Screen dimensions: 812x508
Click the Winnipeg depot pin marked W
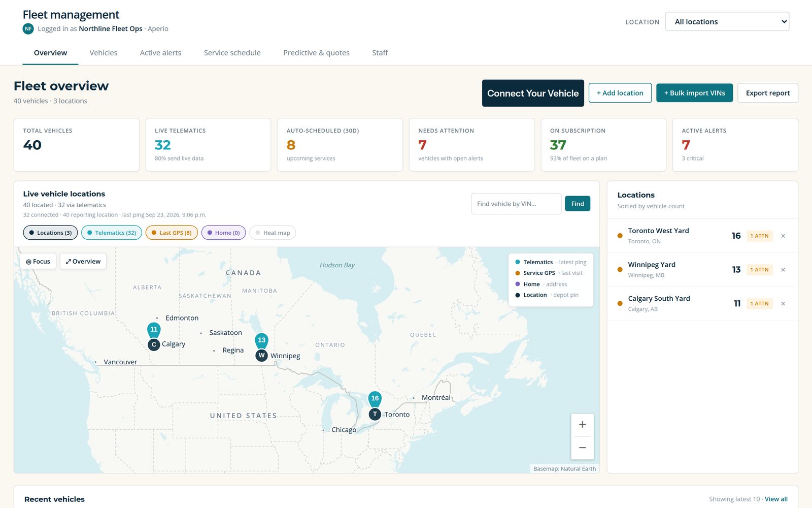click(x=261, y=355)
